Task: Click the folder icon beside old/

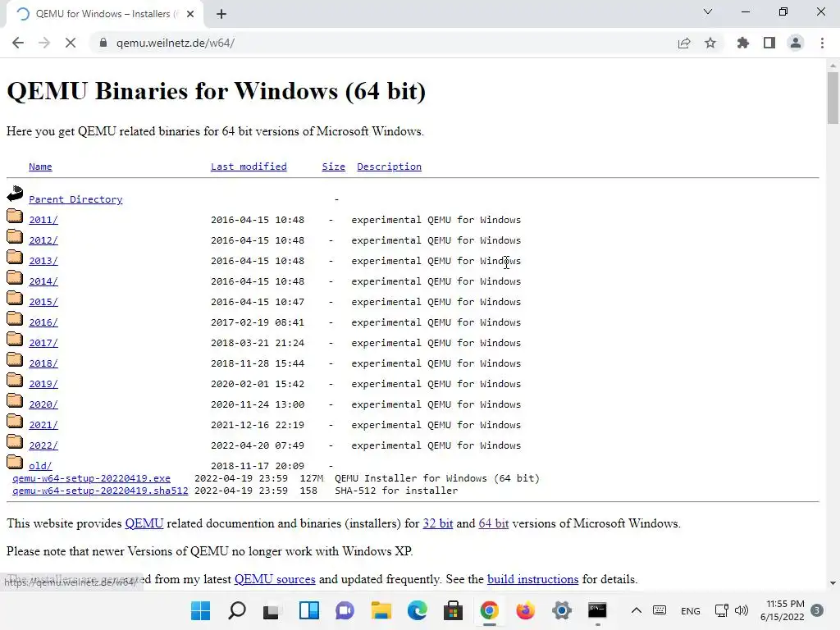Action: pos(15,462)
